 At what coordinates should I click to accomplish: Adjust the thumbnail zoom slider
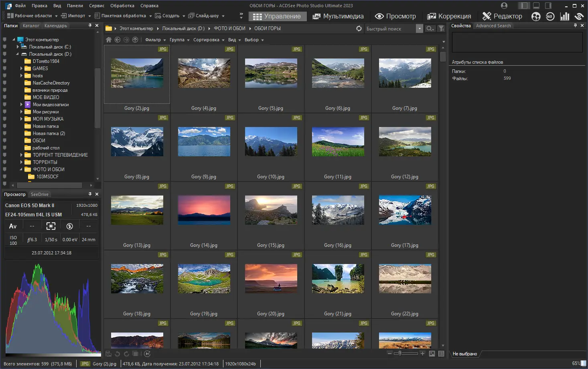point(399,353)
